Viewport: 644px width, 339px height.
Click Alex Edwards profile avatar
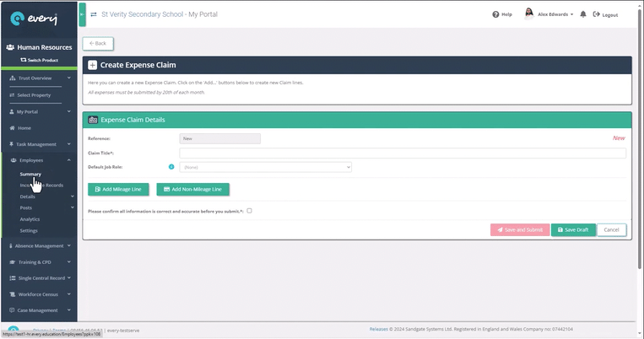(x=529, y=13)
